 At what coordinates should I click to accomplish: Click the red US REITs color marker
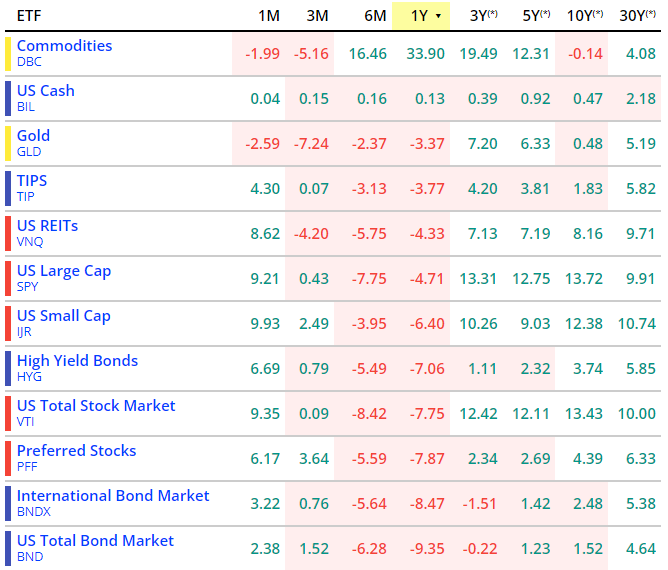point(8,233)
